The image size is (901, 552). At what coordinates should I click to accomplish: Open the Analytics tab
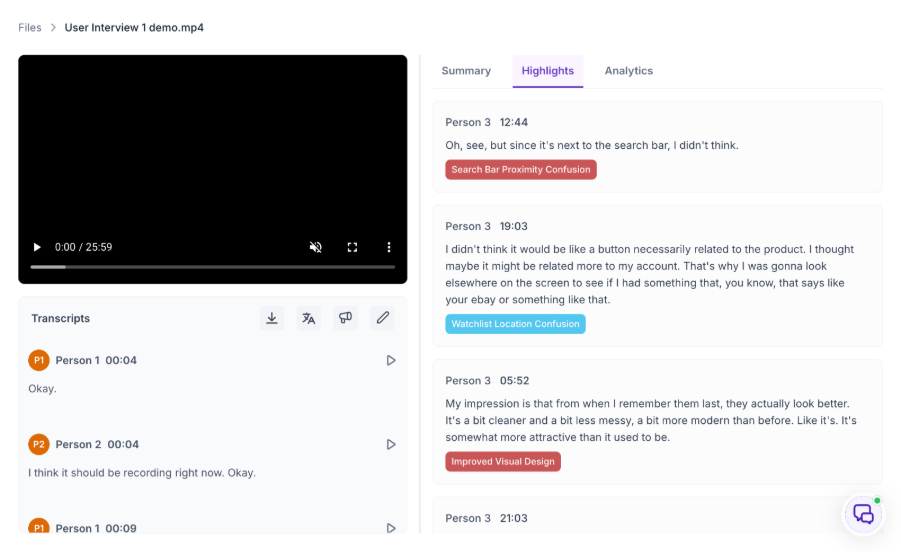tap(629, 71)
